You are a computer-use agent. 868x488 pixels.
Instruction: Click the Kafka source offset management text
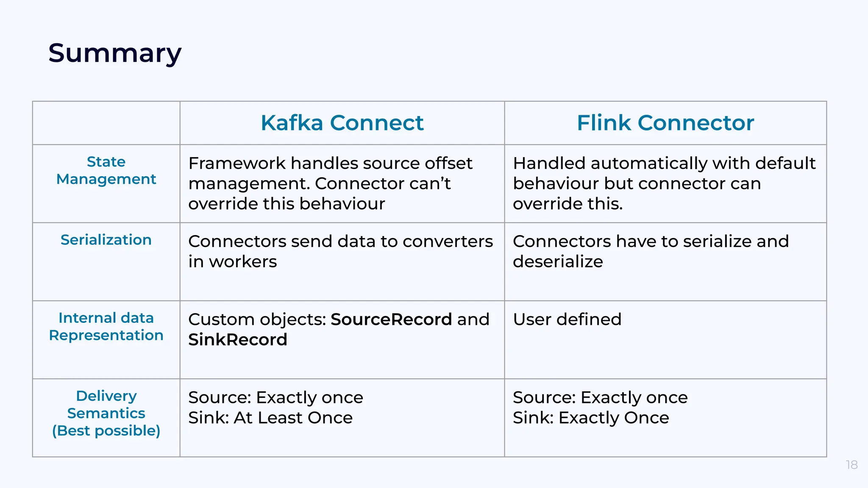(330, 183)
